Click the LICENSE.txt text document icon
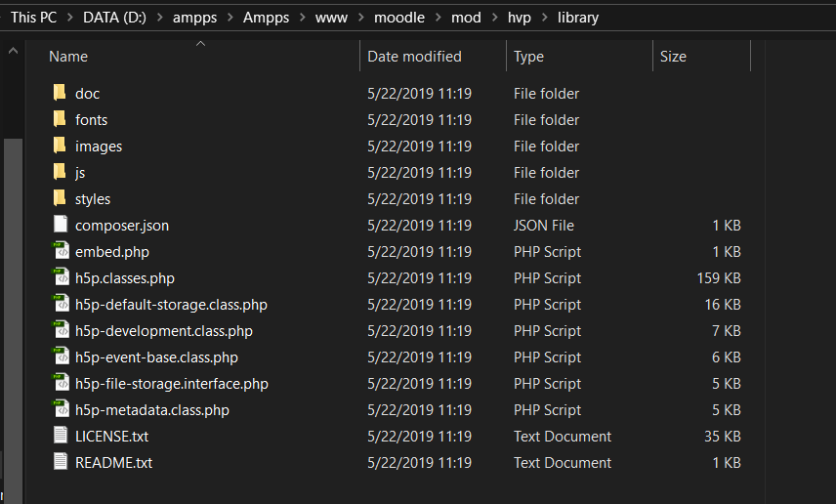Viewport: 836px width, 504px height. click(61, 436)
